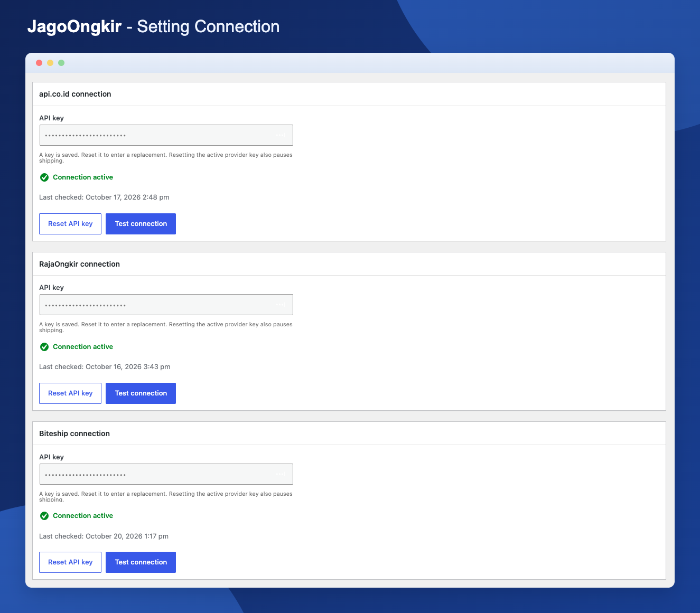Click the green check icon under RajaOngkir
The image size is (700, 613).
(44, 347)
